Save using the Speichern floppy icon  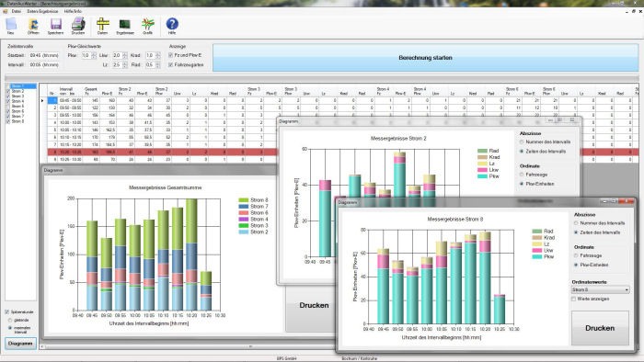coord(55,26)
